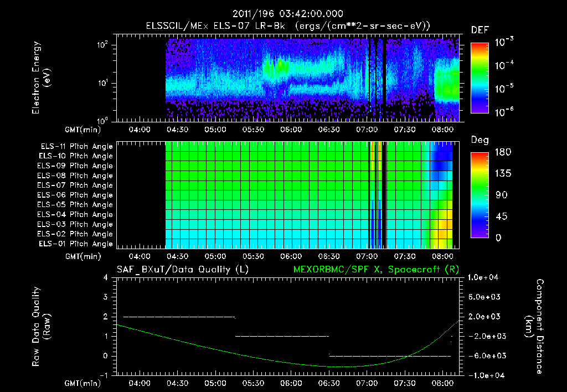The width and height of the screenshot is (567, 392).
Task: Click the 07:30 tick under the bottom plot
Action: click(x=405, y=383)
